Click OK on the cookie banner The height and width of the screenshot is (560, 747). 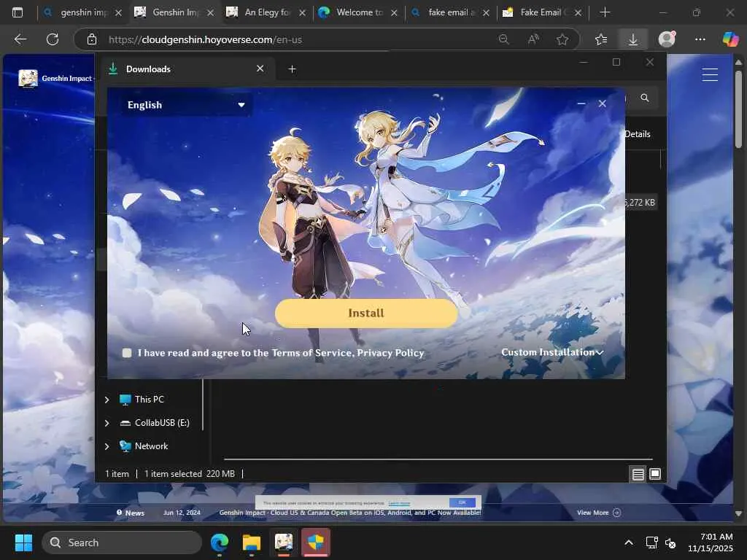click(x=462, y=502)
